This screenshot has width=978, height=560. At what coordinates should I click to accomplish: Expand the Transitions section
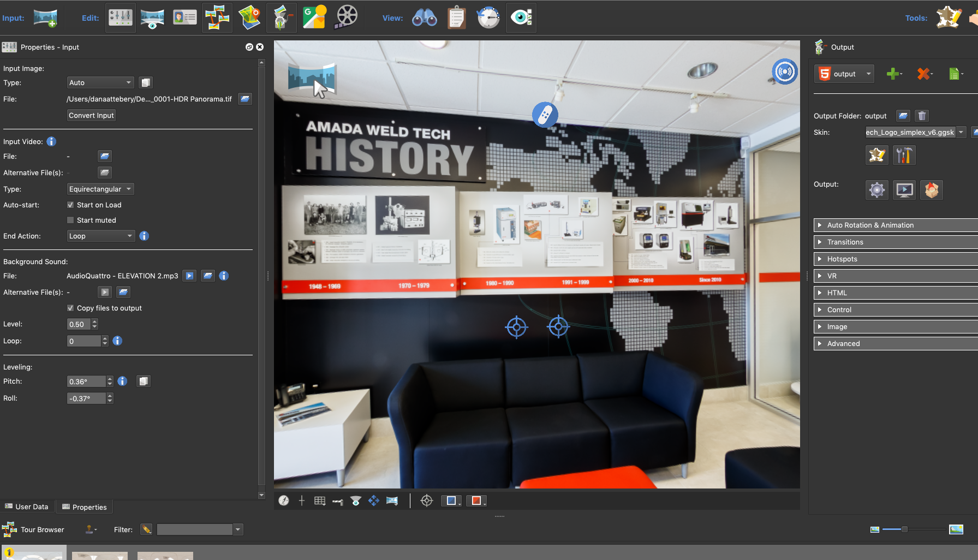tap(895, 242)
